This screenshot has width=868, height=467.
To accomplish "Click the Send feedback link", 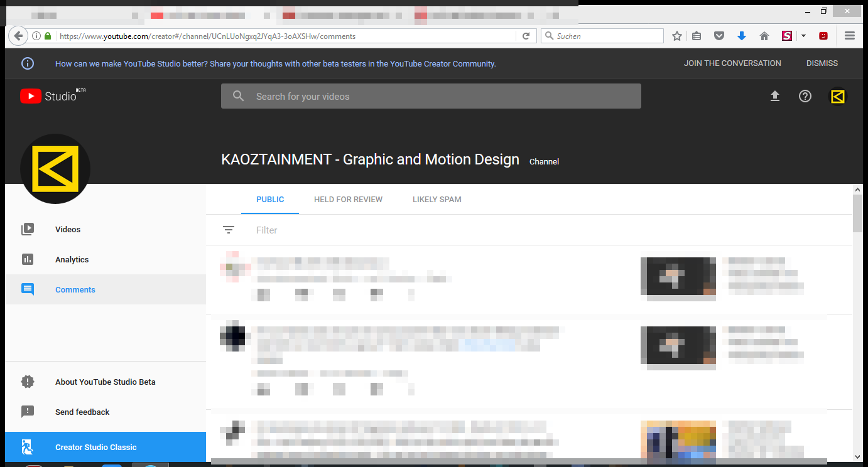I will [82, 412].
